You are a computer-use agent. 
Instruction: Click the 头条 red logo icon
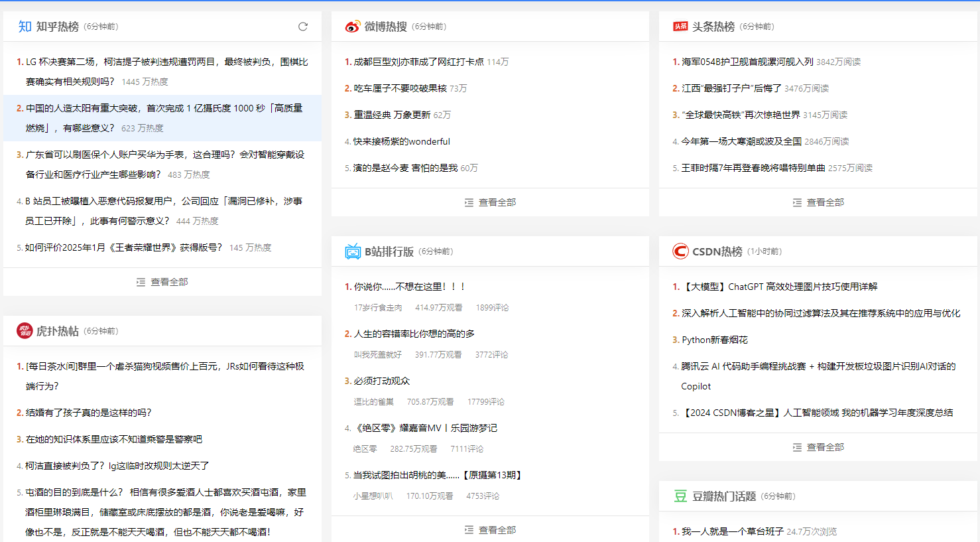tap(680, 27)
